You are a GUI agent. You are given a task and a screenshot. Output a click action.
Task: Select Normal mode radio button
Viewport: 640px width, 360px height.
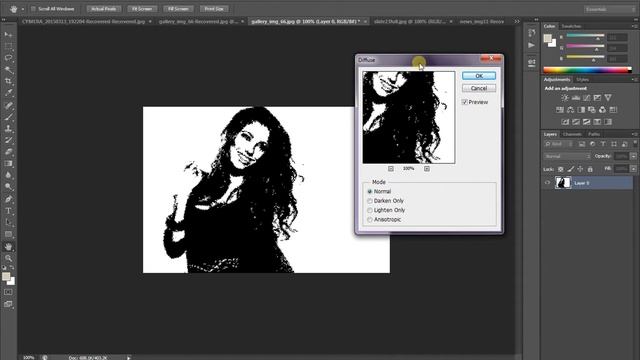370,191
